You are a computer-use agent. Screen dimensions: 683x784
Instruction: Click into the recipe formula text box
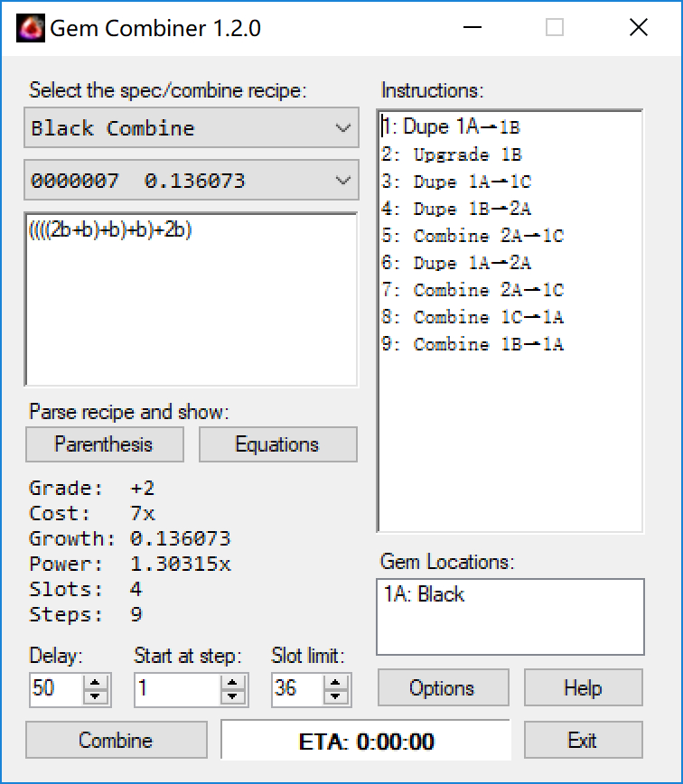coord(191,298)
